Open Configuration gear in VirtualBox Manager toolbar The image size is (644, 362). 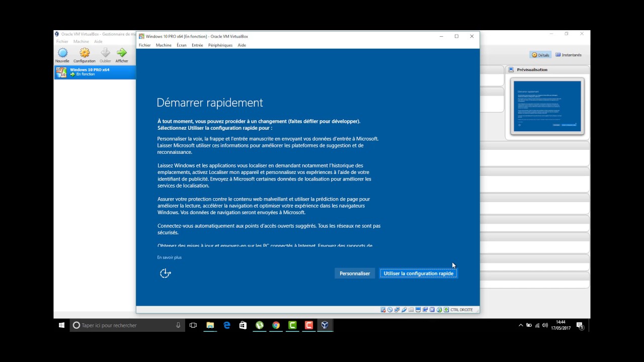point(85,52)
